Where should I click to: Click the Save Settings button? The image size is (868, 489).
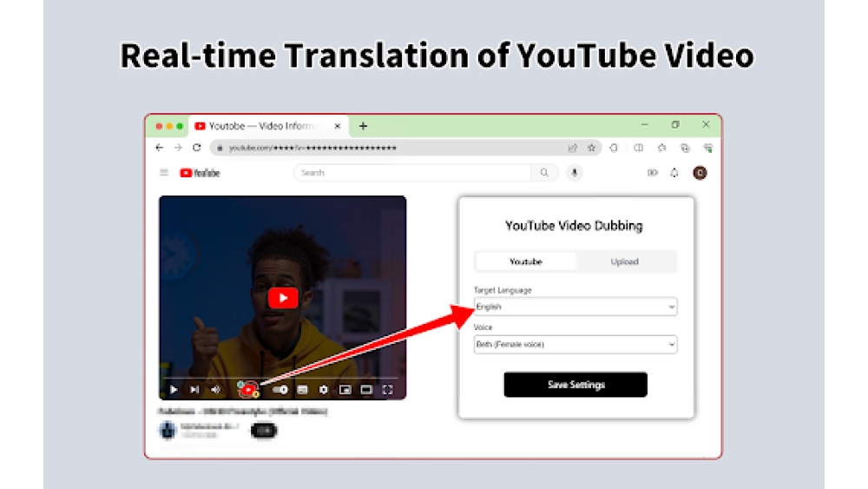point(575,384)
